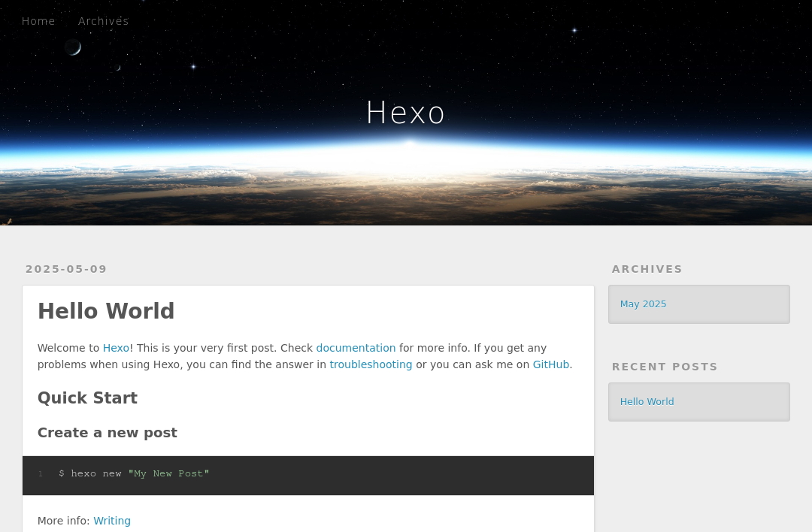Viewport: 812px width, 532px height.
Task: Click the hexo new command in the code block
Action: tap(90, 473)
